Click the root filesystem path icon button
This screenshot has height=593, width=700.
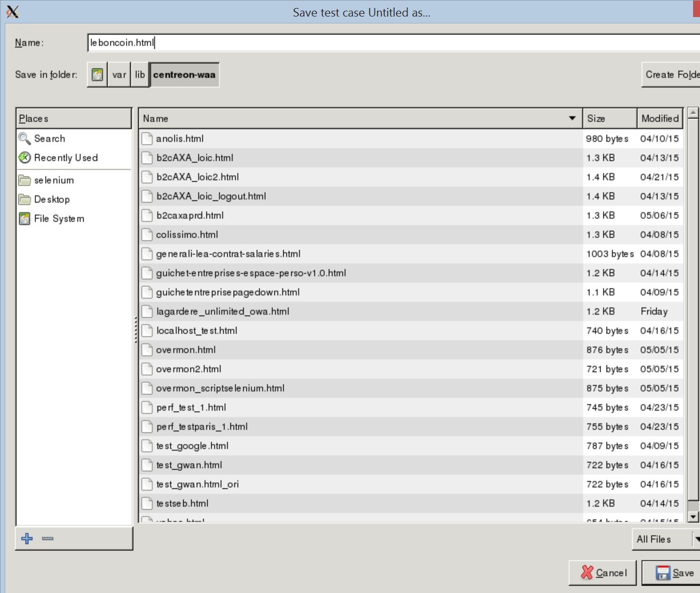(97, 75)
